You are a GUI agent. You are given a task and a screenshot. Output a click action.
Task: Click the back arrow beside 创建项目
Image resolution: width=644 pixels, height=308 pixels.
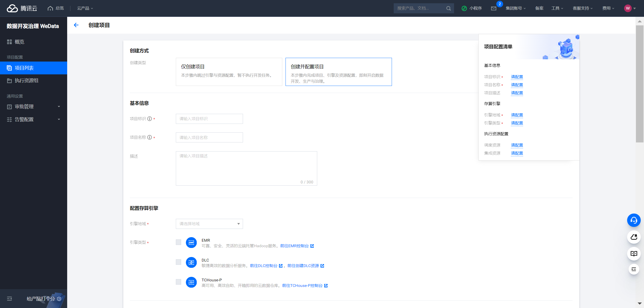pos(76,25)
